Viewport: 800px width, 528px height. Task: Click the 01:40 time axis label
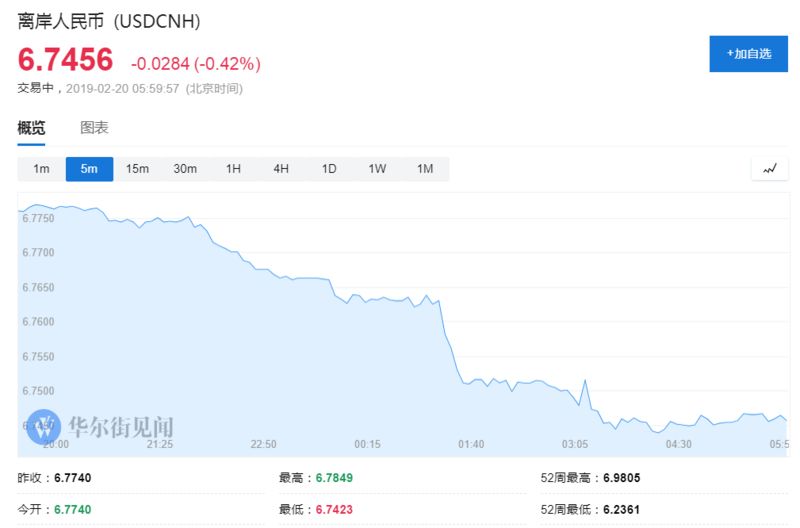point(471,444)
